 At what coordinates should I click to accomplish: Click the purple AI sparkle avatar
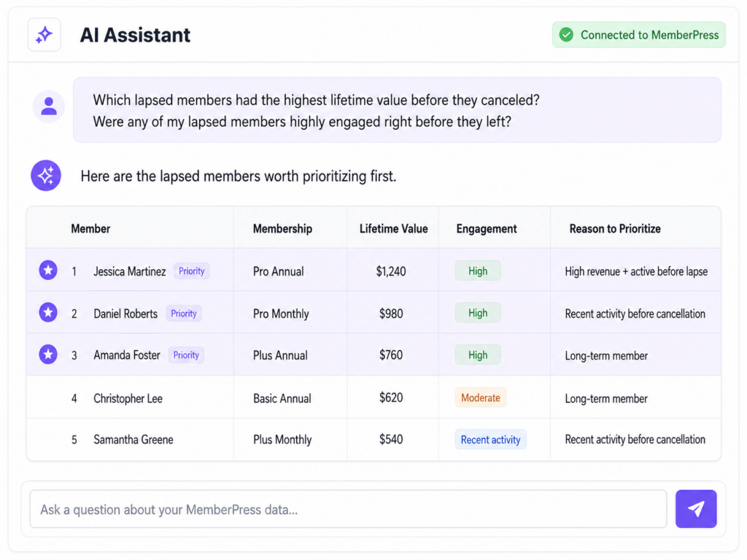tap(46, 175)
